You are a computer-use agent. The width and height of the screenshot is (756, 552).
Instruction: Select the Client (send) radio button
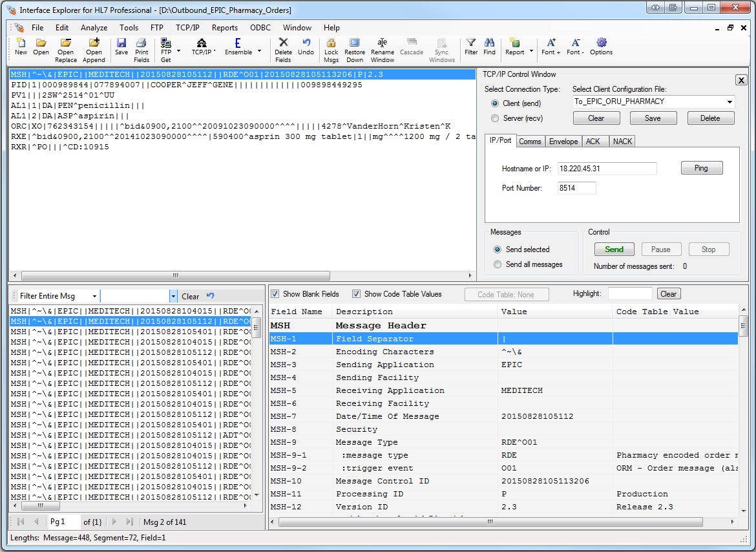[495, 103]
